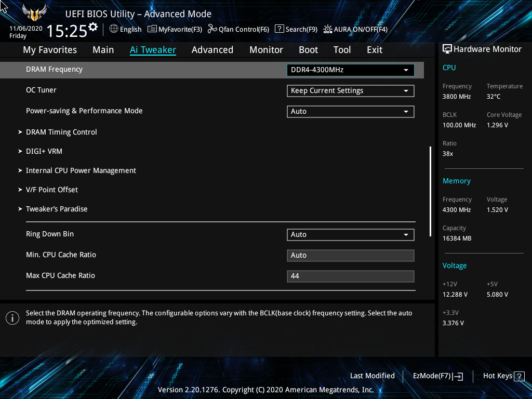Image resolution: width=532 pixels, height=399 pixels.
Task: Click the Hot Keys question mark icon
Action: (519, 376)
